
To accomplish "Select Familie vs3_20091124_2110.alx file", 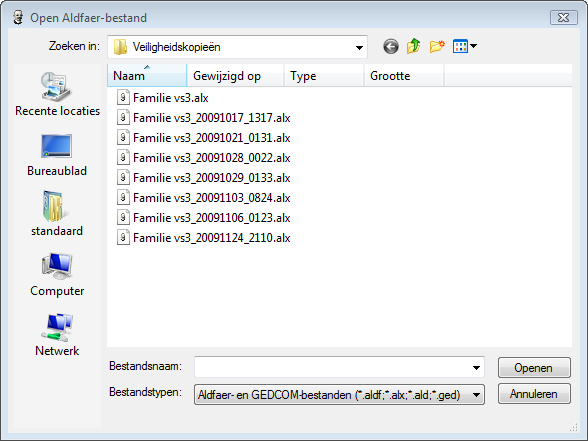I will pos(204,238).
